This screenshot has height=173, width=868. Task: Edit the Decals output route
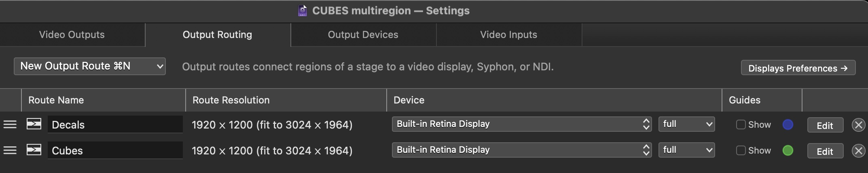[825, 125]
